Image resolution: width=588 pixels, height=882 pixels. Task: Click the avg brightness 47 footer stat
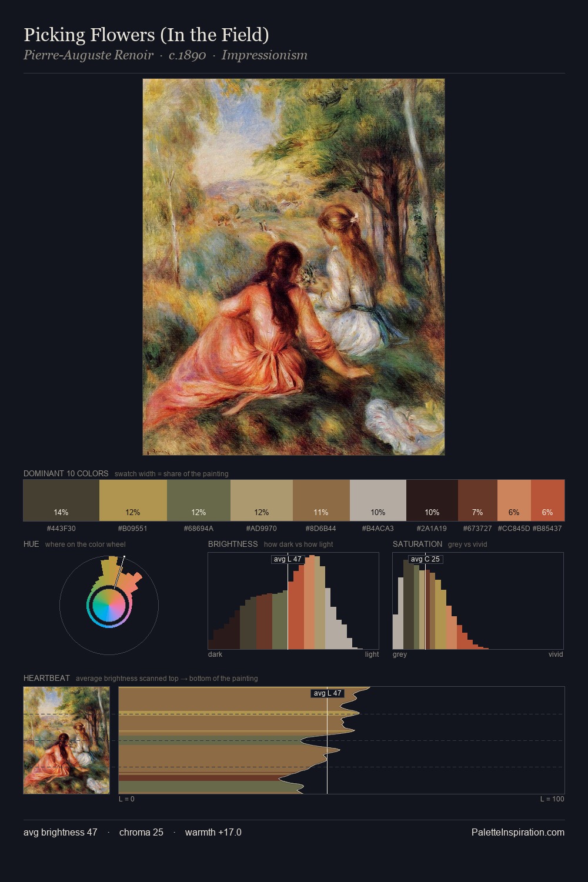pyautogui.click(x=61, y=832)
